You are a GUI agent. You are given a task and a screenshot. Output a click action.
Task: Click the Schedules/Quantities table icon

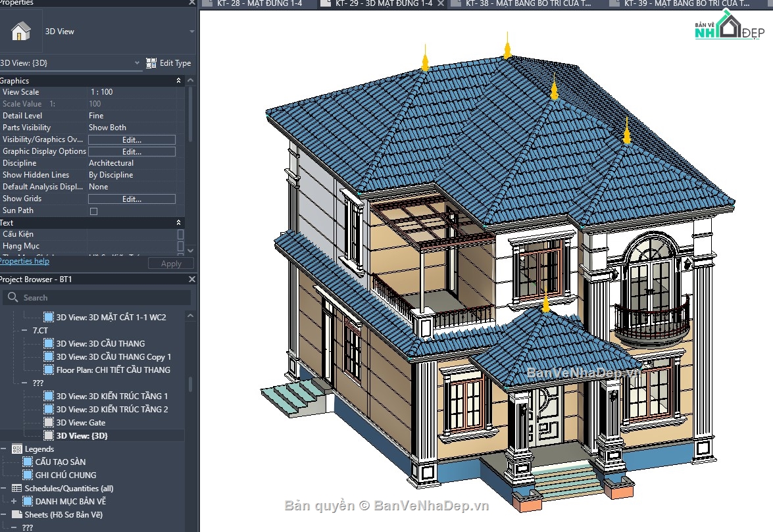[16, 489]
